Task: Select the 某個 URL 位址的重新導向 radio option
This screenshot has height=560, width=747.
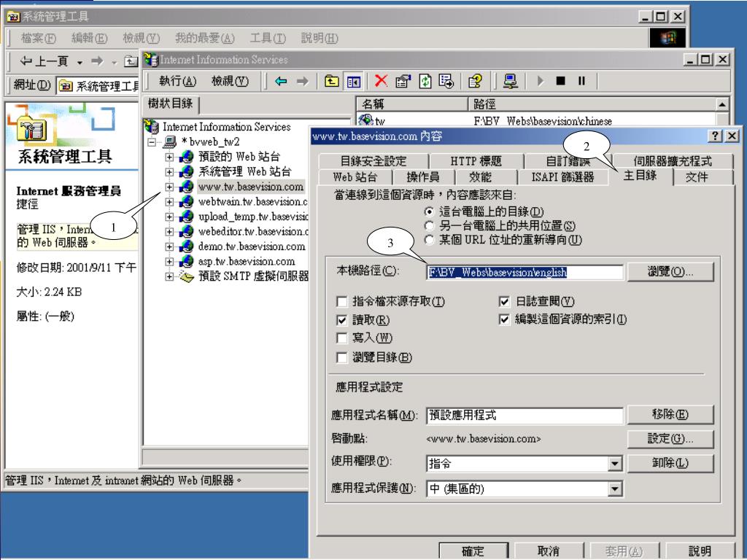Action: [429, 240]
